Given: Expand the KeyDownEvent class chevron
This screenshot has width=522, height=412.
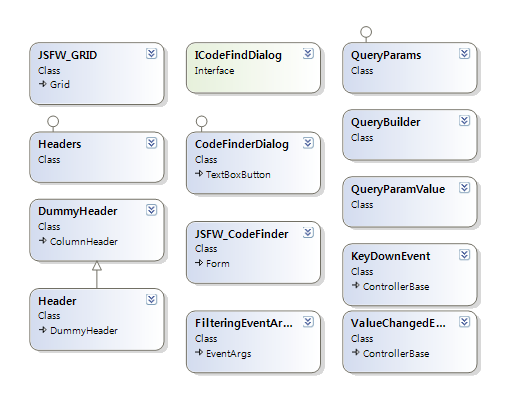Looking at the screenshot, I should point(465,255).
